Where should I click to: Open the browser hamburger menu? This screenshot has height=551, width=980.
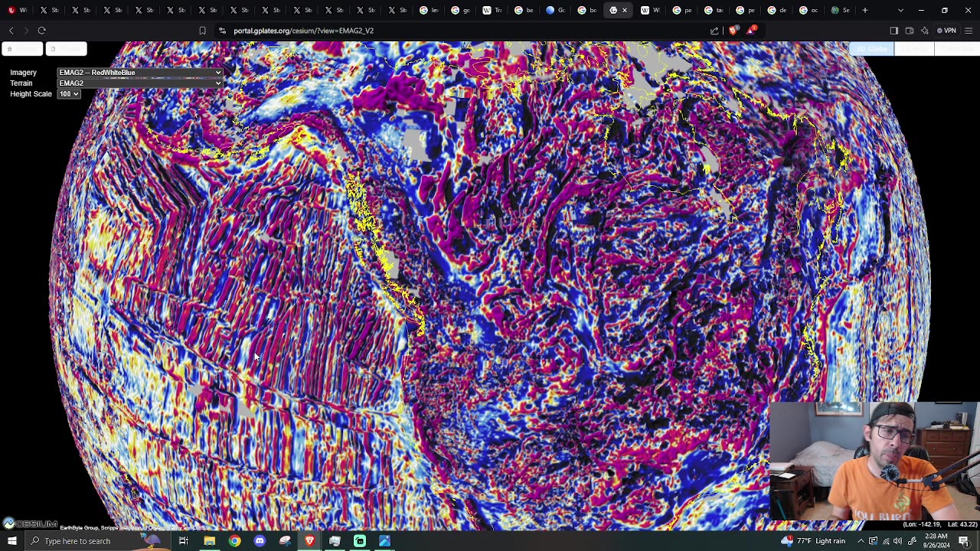coord(969,31)
